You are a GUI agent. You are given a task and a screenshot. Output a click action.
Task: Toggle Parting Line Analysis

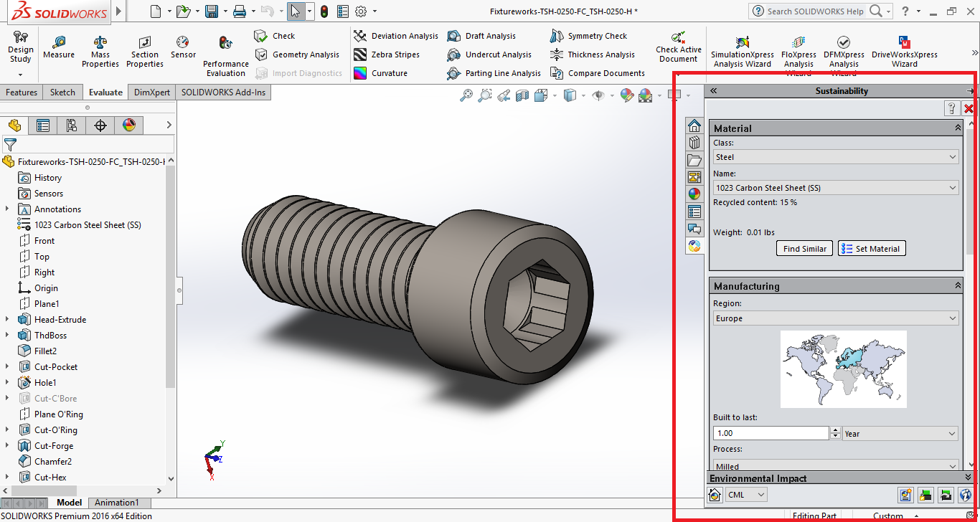494,73
